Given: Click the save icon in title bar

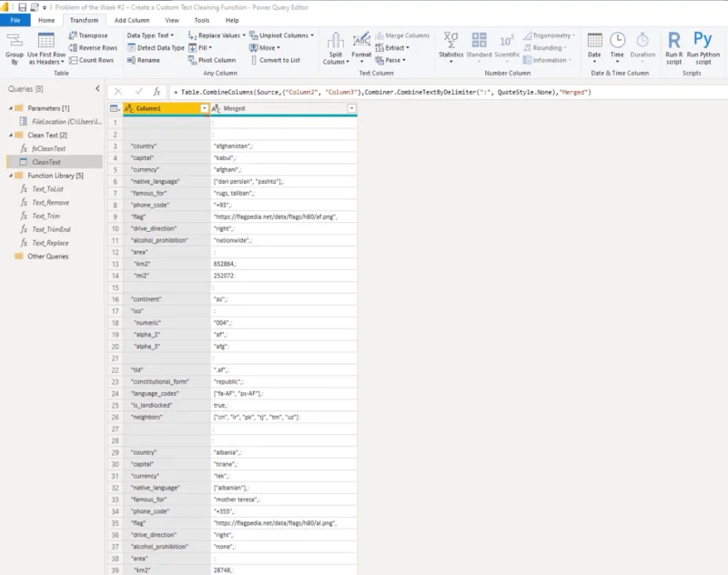Looking at the screenshot, I should (x=22, y=7).
